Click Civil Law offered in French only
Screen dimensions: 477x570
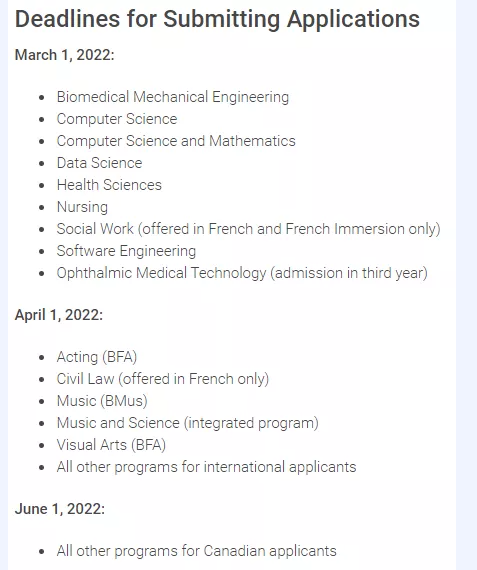(x=163, y=379)
